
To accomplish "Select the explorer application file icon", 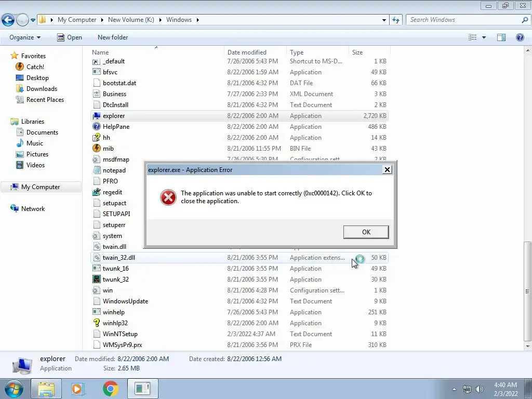I will click(x=97, y=116).
